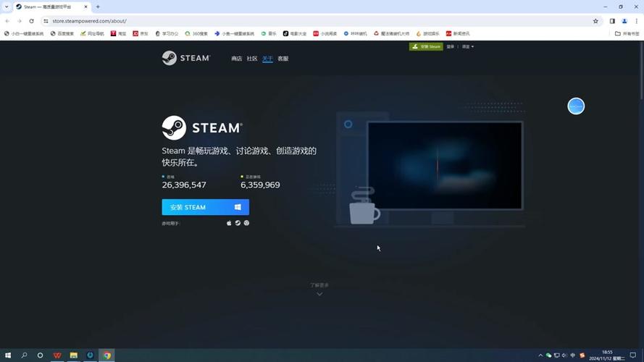Go back with the browser back arrow

point(7,21)
